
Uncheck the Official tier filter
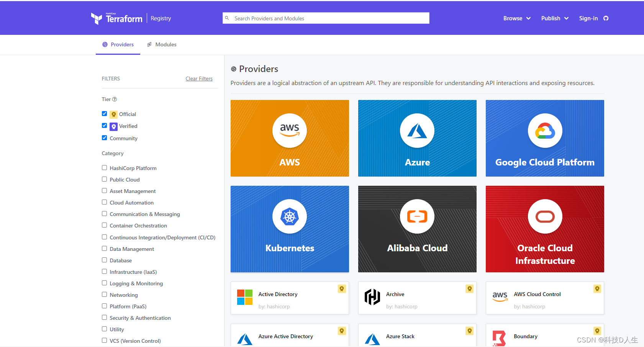click(x=104, y=113)
